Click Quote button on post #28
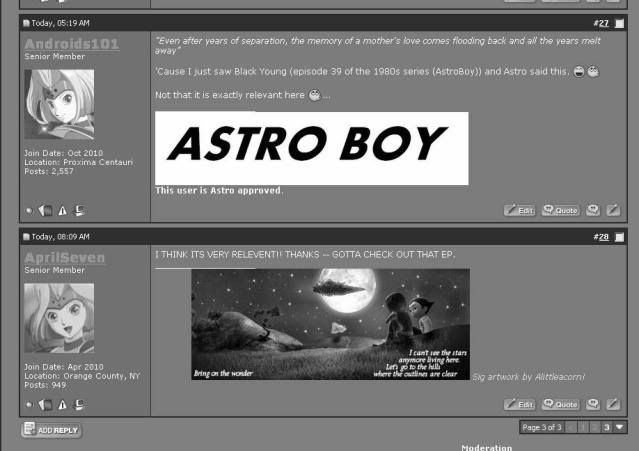Image resolution: width=639 pixels, height=451 pixels. [x=561, y=404]
